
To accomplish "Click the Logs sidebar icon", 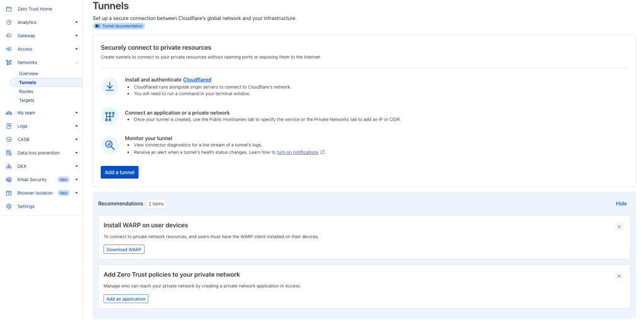I will point(9,126).
